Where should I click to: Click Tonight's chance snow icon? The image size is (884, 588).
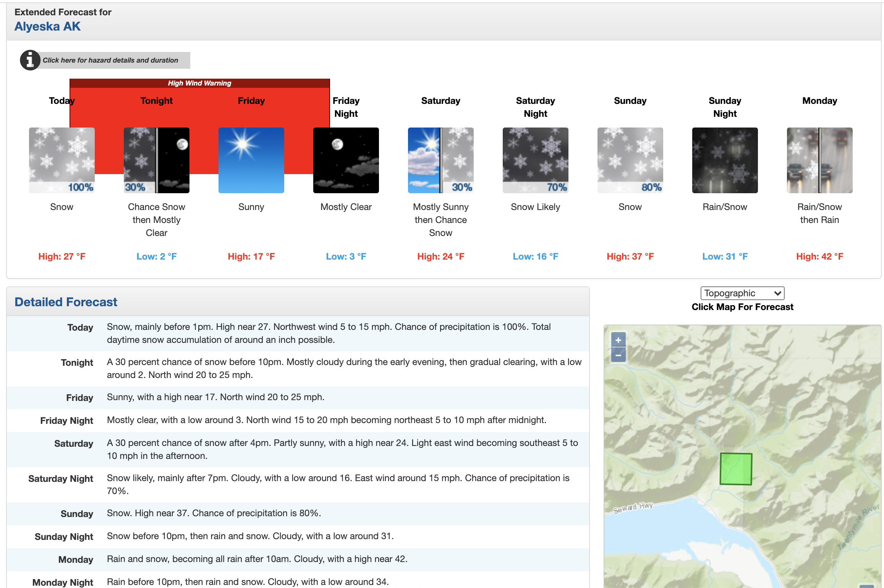157,160
